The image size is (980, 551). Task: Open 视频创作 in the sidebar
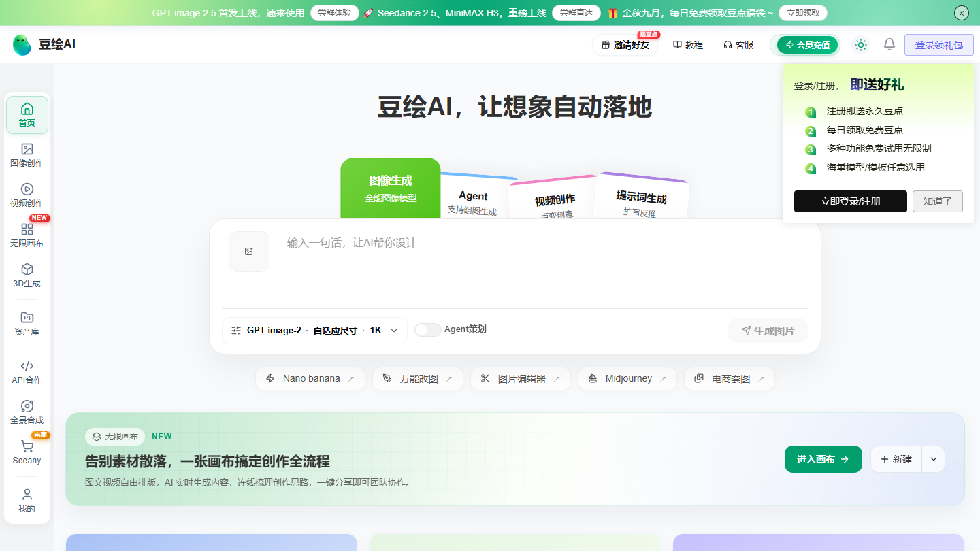pyautogui.click(x=27, y=195)
